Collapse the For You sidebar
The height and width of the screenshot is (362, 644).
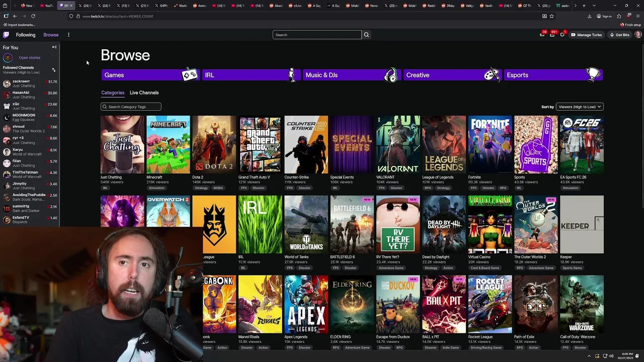pos(54,47)
